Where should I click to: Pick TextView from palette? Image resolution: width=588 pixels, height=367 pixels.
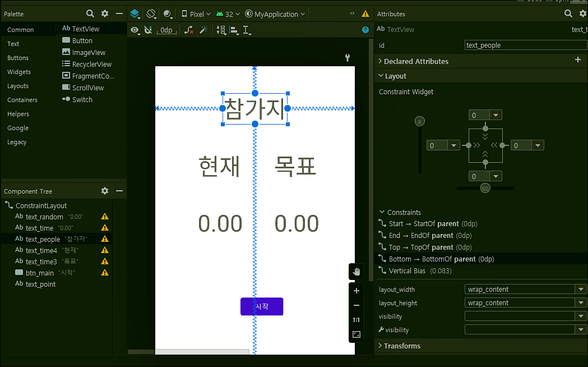[x=91, y=29]
